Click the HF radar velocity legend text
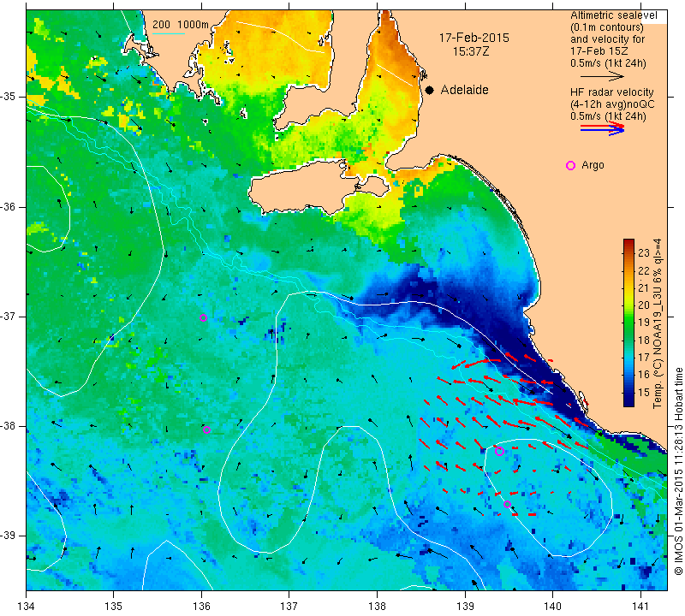 point(611,92)
